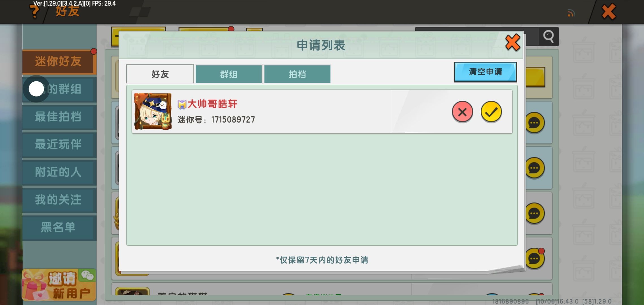Select the 好友 tab
This screenshot has height=305, width=644.
pyautogui.click(x=160, y=74)
